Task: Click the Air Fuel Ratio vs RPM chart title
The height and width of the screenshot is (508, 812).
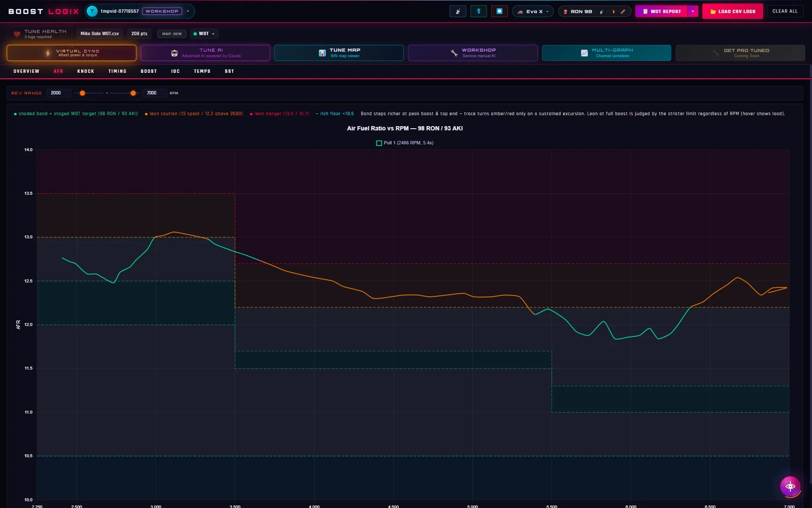Action: 405,128
